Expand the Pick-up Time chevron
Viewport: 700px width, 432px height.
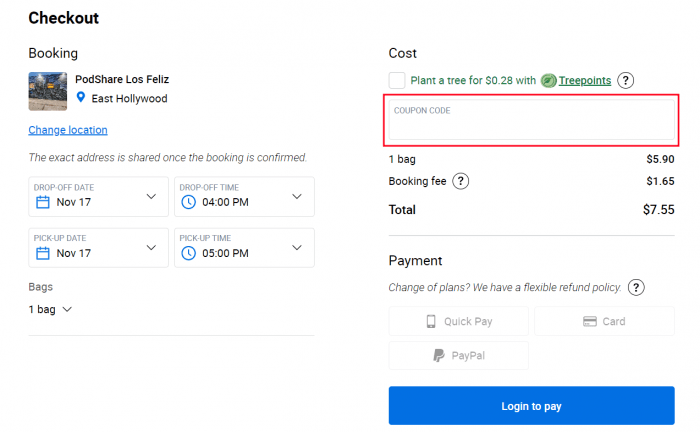coord(297,248)
